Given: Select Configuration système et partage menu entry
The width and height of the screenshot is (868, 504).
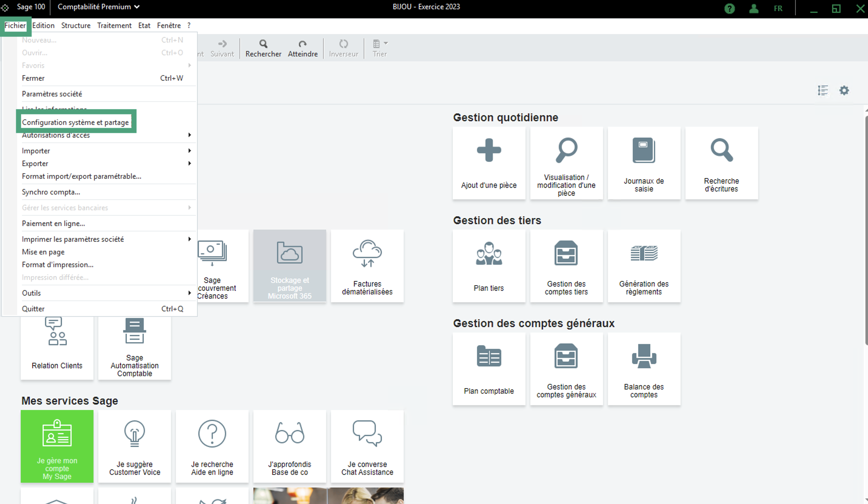Looking at the screenshot, I should 75,122.
